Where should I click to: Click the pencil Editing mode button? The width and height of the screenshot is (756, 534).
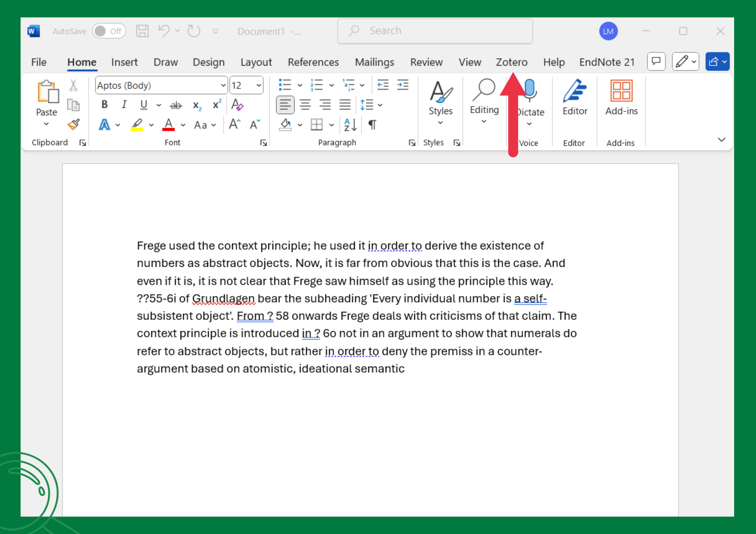pyautogui.click(x=685, y=62)
